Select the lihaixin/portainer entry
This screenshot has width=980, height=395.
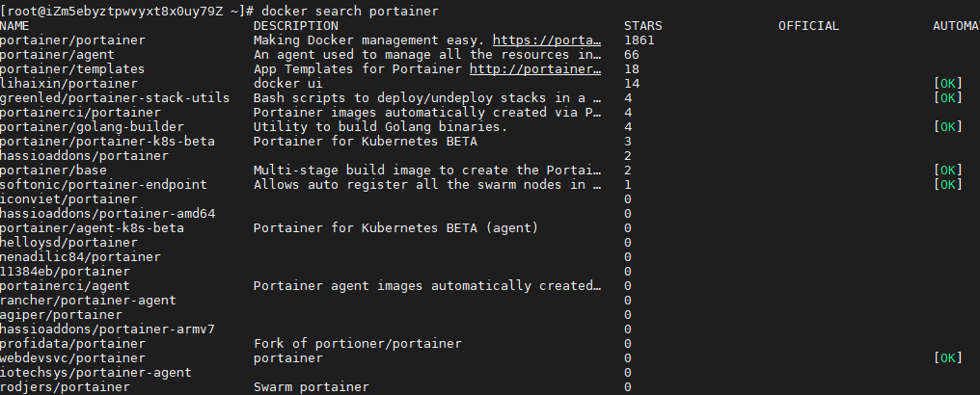click(x=68, y=84)
